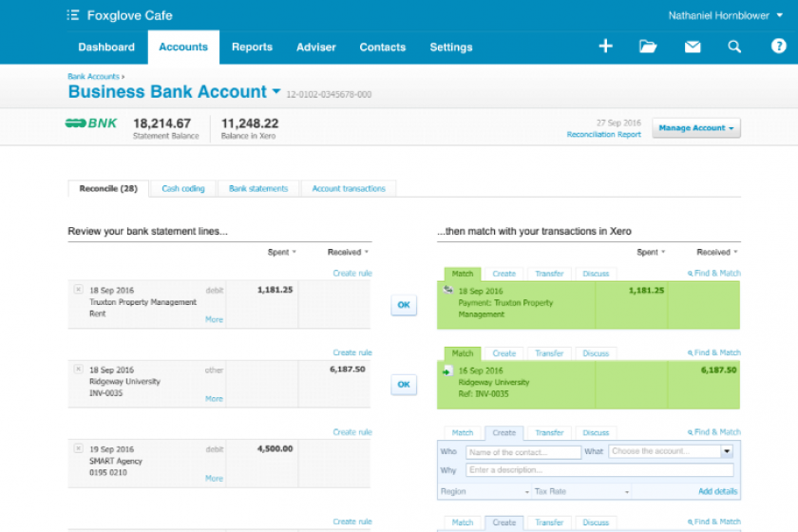Sort right column by Received
Screen dimensions: 798x532
[716, 252]
